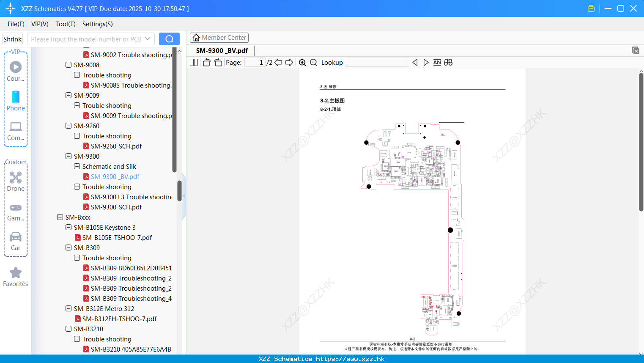
Task: Toggle match case Abi icon
Action: pyautogui.click(x=437, y=62)
